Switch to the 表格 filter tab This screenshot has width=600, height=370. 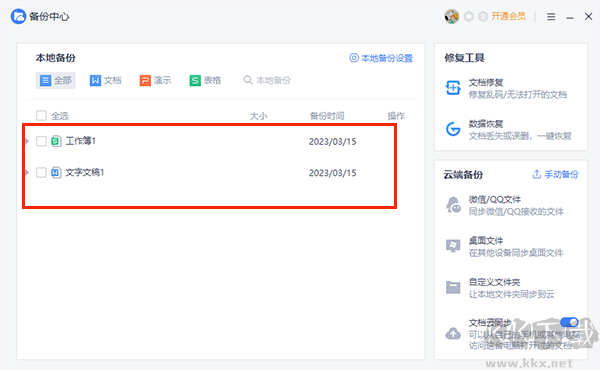[205, 80]
